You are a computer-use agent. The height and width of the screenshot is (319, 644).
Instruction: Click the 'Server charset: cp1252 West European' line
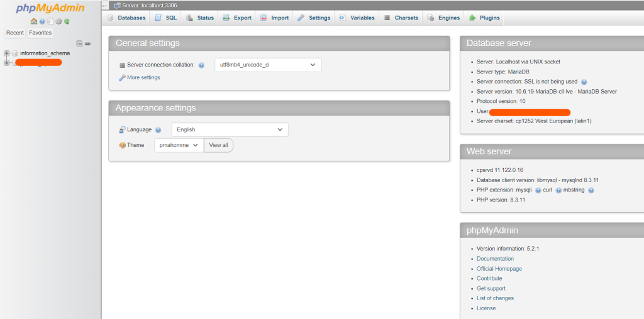pos(534,121)
